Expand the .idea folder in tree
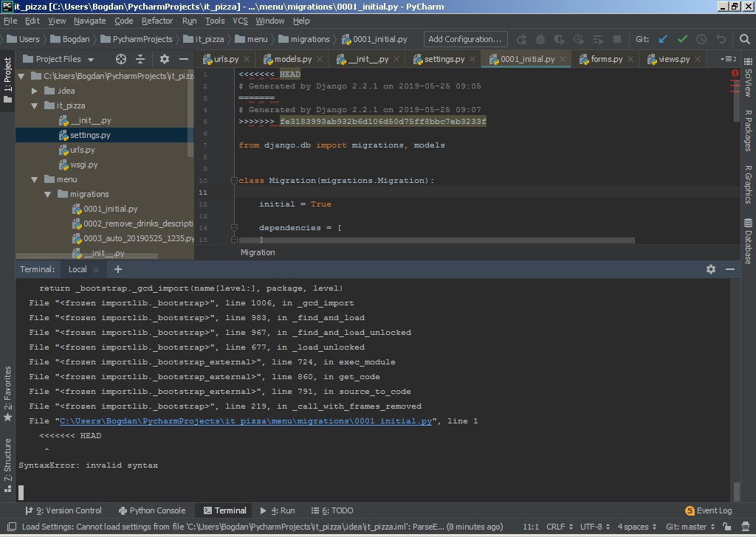 (x=34, y=91)
